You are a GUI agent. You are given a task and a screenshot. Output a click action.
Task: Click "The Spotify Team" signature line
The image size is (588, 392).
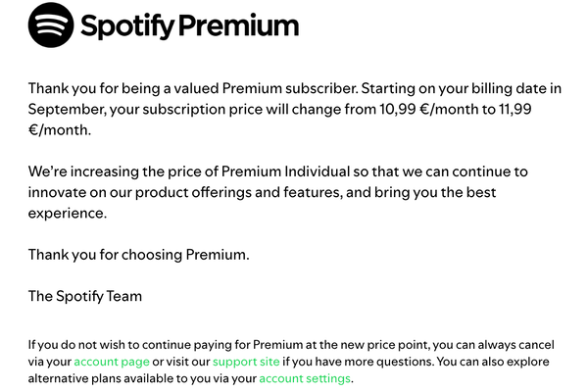point(85,297)
